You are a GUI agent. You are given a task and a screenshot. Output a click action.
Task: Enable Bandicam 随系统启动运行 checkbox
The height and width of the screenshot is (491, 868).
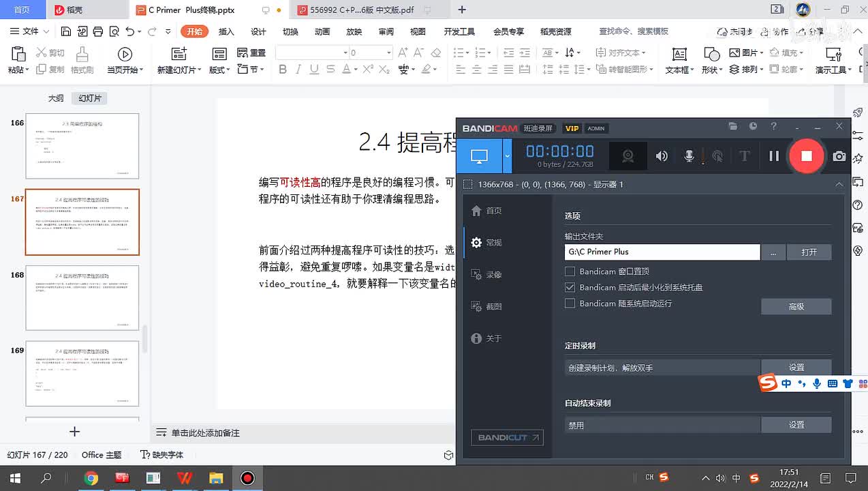(x=570, y=303)
